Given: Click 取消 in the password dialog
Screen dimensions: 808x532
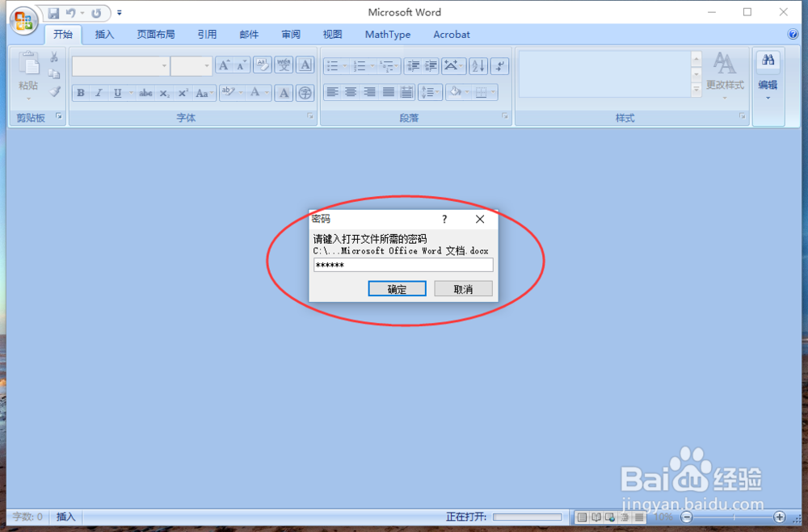Looking at the screenshot, I should pyautogui.click(x=463, y=289).
